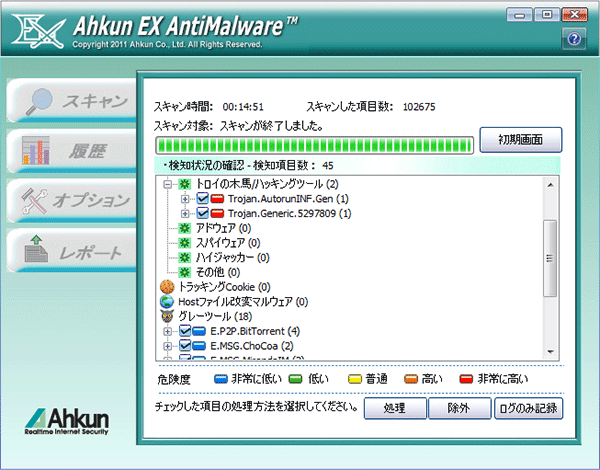Click the detection list scrollbar thumb

coord(550,258)
